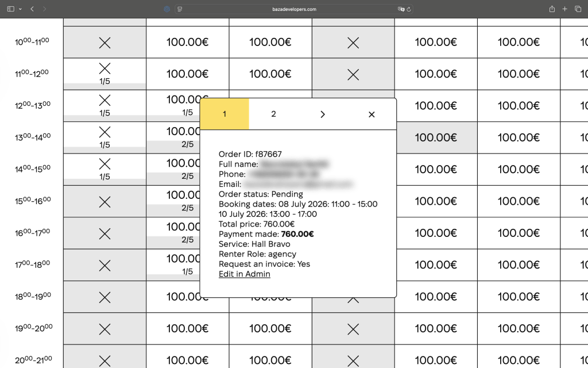Open the sidebar options dropdown chevron

click(x=20, y=9)
